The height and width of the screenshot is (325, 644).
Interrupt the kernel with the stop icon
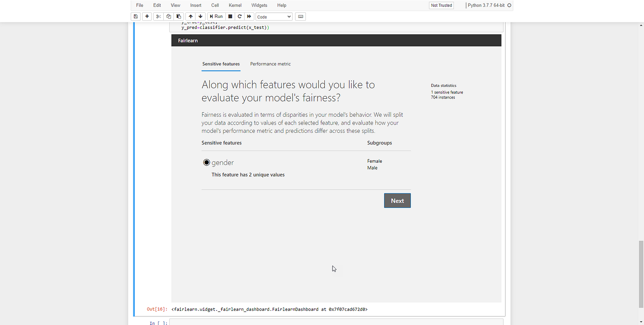pos(230,16)
